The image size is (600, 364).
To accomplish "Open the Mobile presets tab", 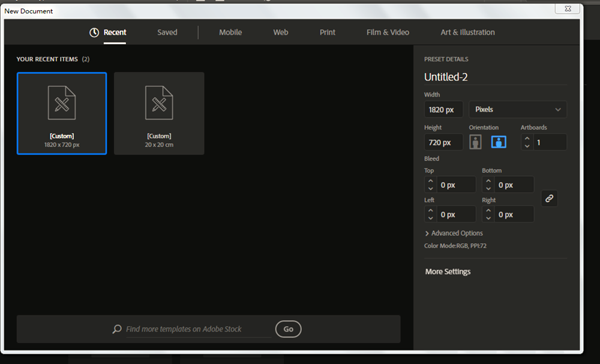I will pos(230,33).
